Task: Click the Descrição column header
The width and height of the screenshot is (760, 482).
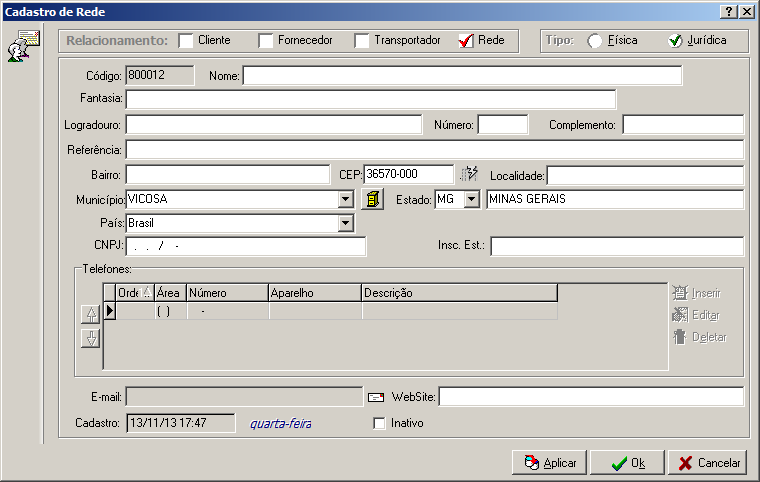Action: 458,293
